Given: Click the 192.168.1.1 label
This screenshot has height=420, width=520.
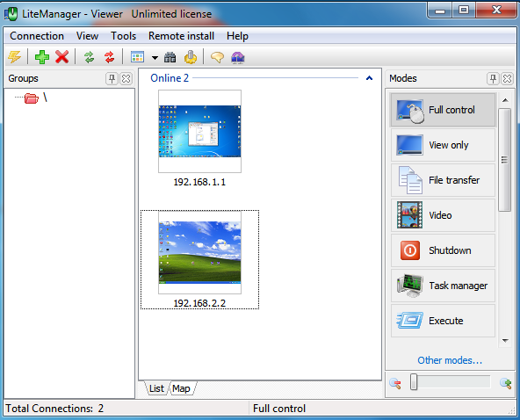Looking at the screenshot, I should point(199,182).
